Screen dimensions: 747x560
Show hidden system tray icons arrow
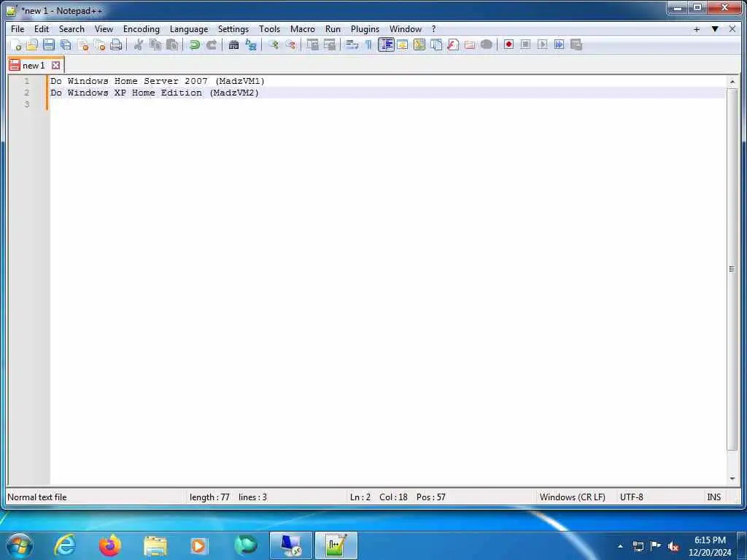(x=620, y=546)
